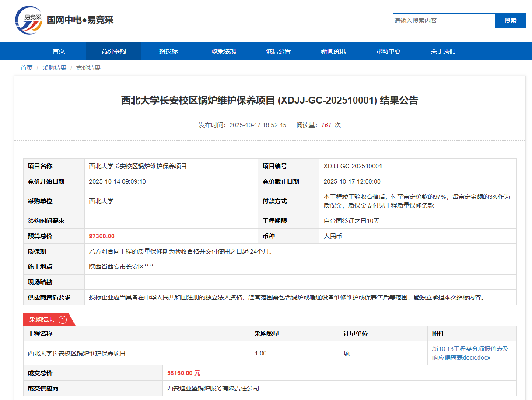
Task: Select 竞价采购 in the navigation bar
Action: pyautogui.click(x=114, y=51)
